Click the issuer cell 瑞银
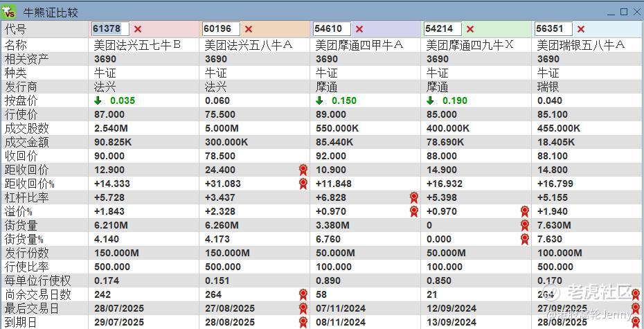Viewport: 644px width, 329px height. click(548, 87)
